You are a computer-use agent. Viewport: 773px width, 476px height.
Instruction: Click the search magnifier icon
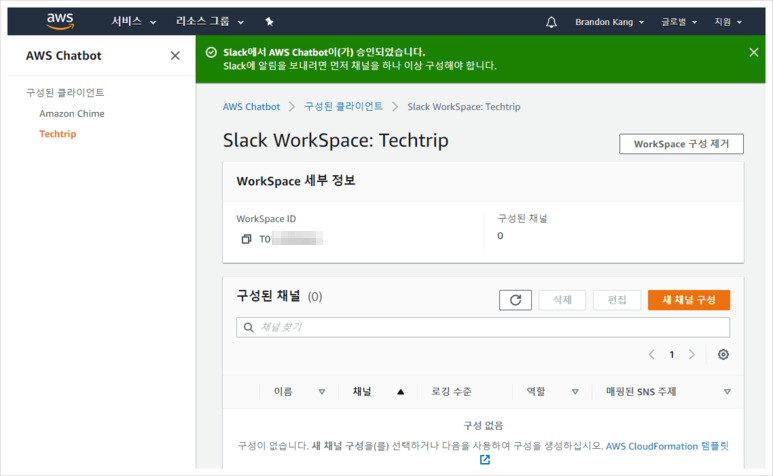(x=249, y=327)
